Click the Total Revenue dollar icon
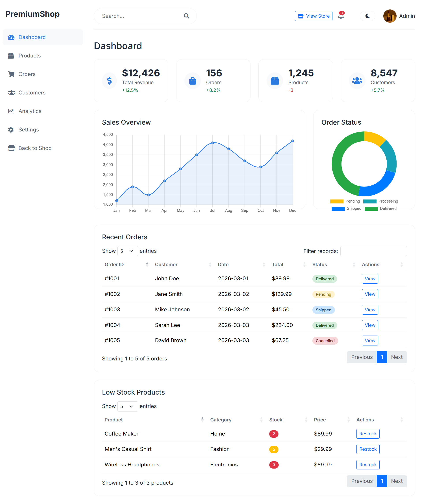 point(109,81)
